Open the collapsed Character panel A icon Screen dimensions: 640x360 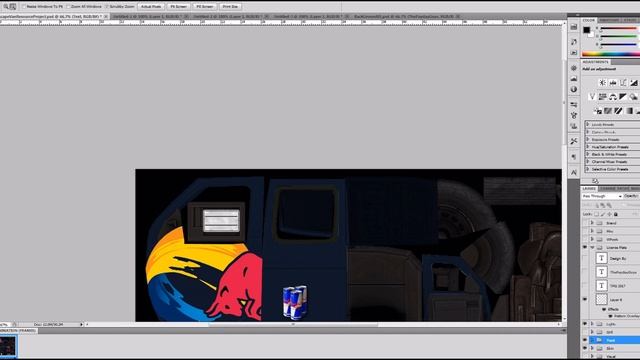pos(574,172)
